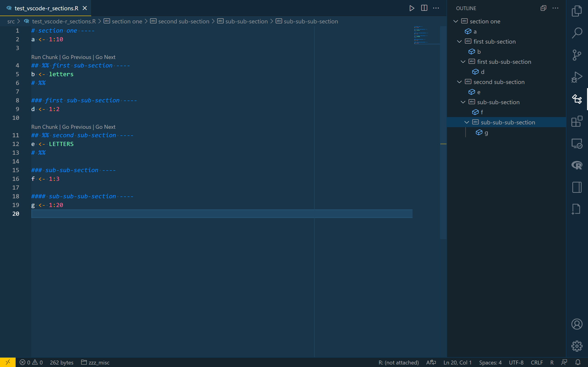Click the Run Source play icon
This screenshot has height=367, width=588.
(x=412, y=8)
